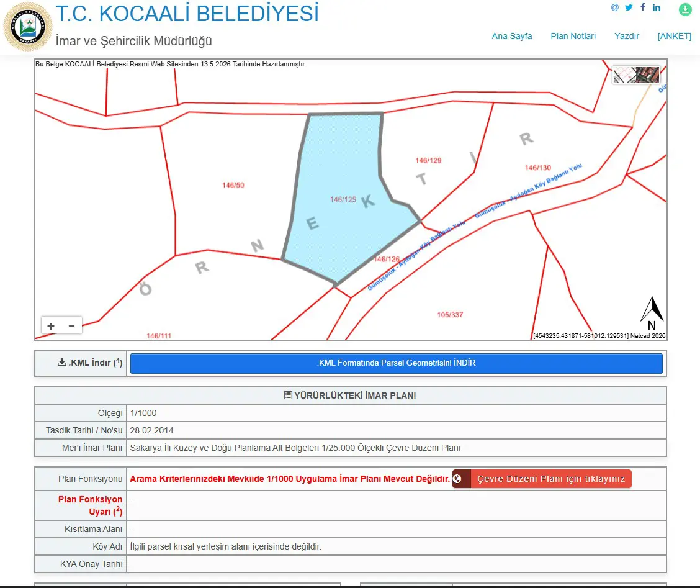Open the Twitter bird icon
This screenshot has width=700, height=588.
coord(629,7)
